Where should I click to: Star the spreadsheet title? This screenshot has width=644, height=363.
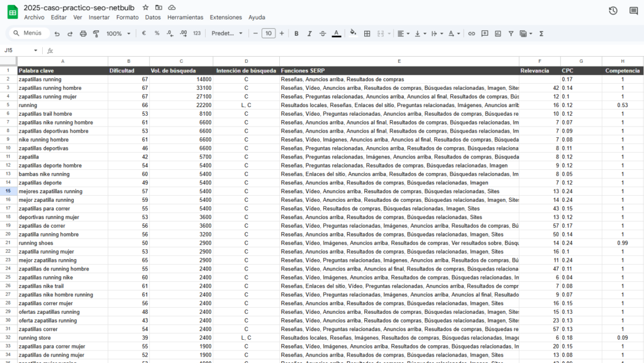coord(145,8)
